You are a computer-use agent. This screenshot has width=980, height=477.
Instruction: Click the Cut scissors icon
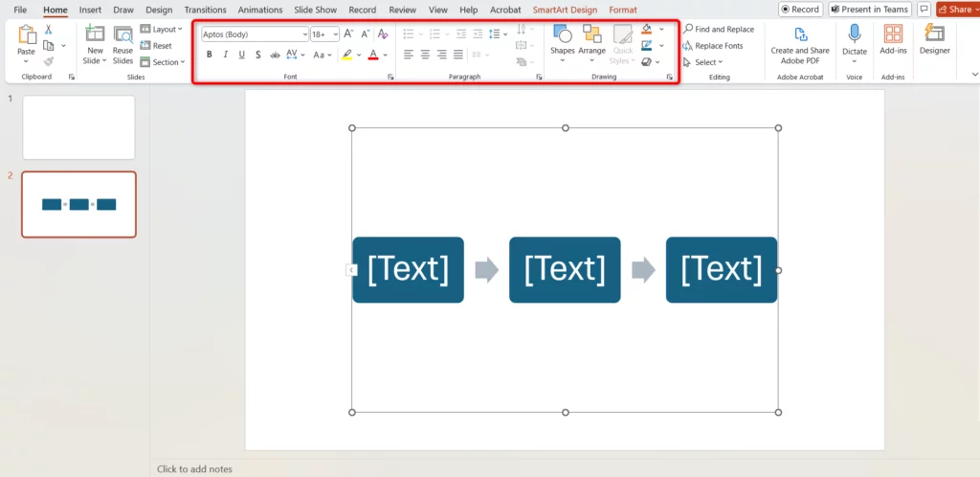[48, 30]
